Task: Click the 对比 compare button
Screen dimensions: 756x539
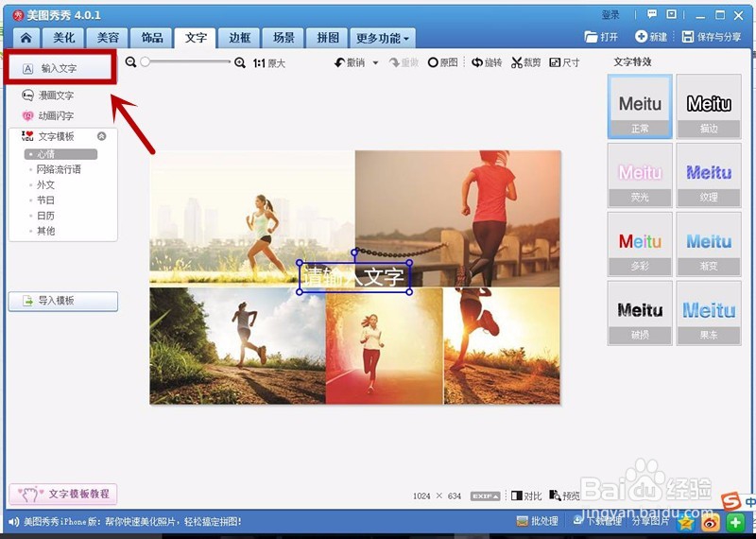Action: [x=527, y=496]
